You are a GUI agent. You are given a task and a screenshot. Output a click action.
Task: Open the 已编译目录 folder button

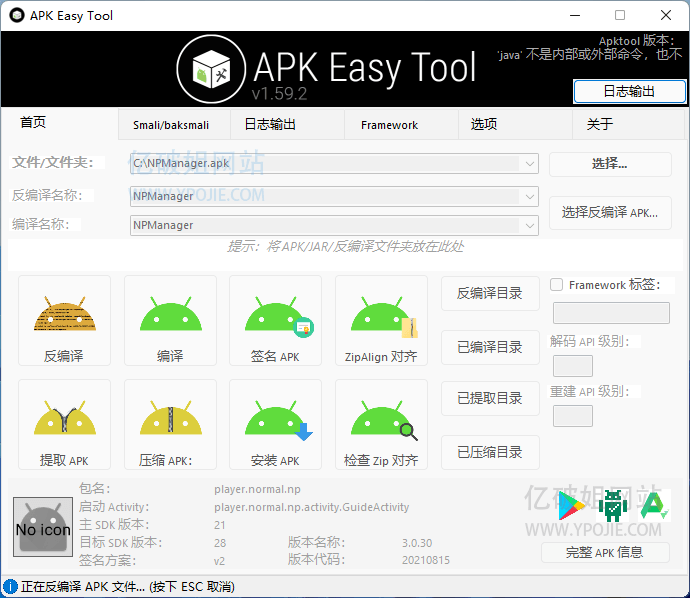coord(490,347)
